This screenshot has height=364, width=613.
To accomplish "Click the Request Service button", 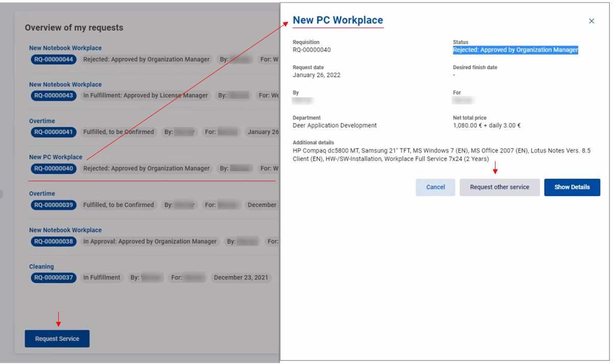I will 57,339.
